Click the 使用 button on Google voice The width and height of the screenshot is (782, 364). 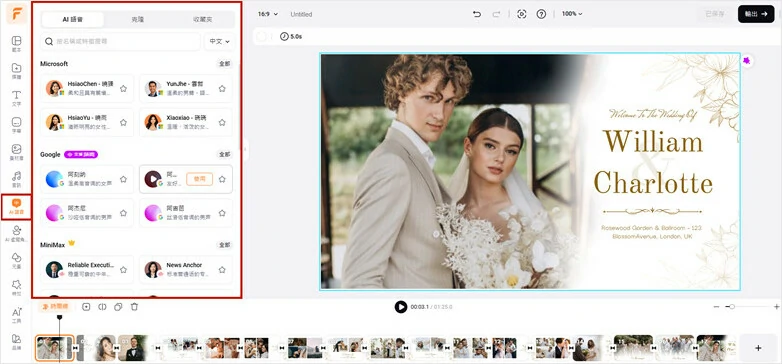199,179
